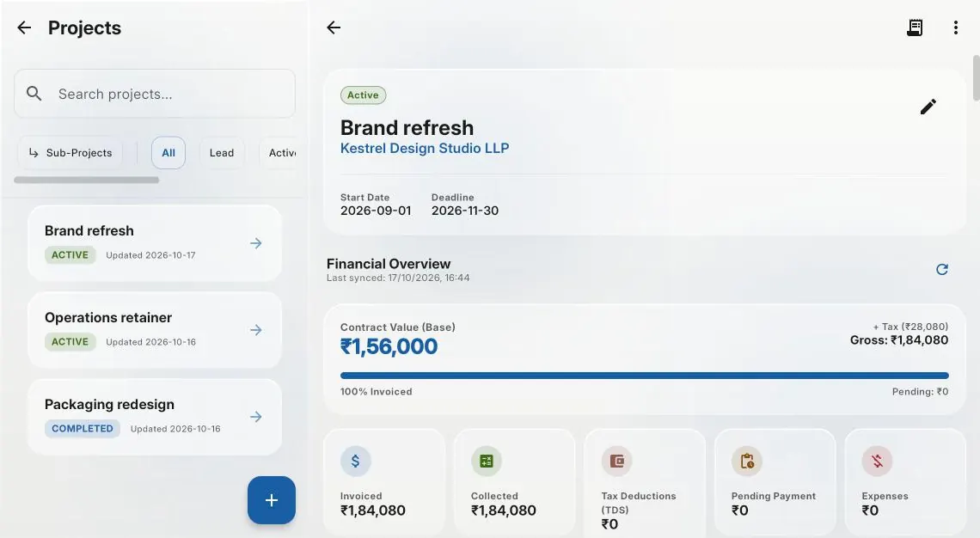The height and width of the screenshot is (538, 980).
Task: Click the Start Date 2026-09-01 value
Action: 376,211
